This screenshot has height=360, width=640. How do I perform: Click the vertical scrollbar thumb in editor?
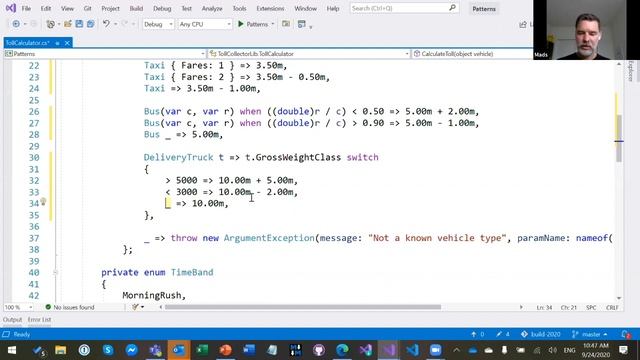619,139
